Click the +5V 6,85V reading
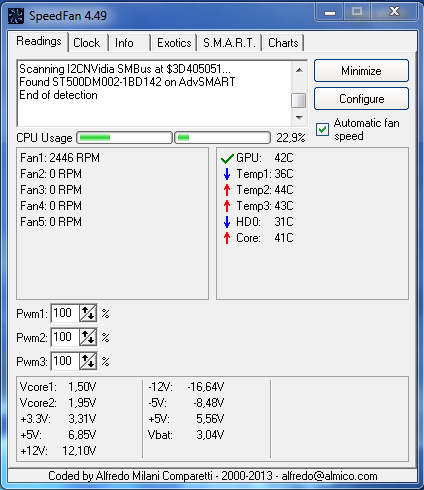 pyautogui.click(x=58, y=435)
